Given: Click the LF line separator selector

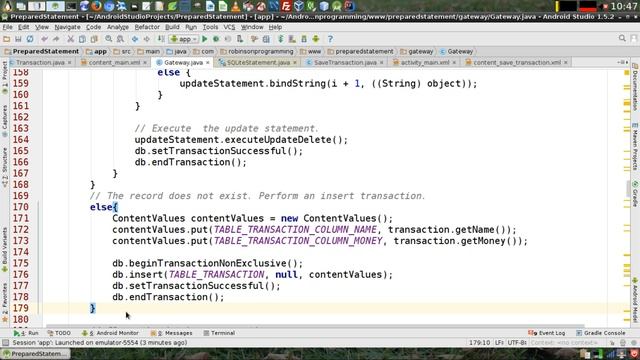Looking at the screenshot, I should (499, 343).
